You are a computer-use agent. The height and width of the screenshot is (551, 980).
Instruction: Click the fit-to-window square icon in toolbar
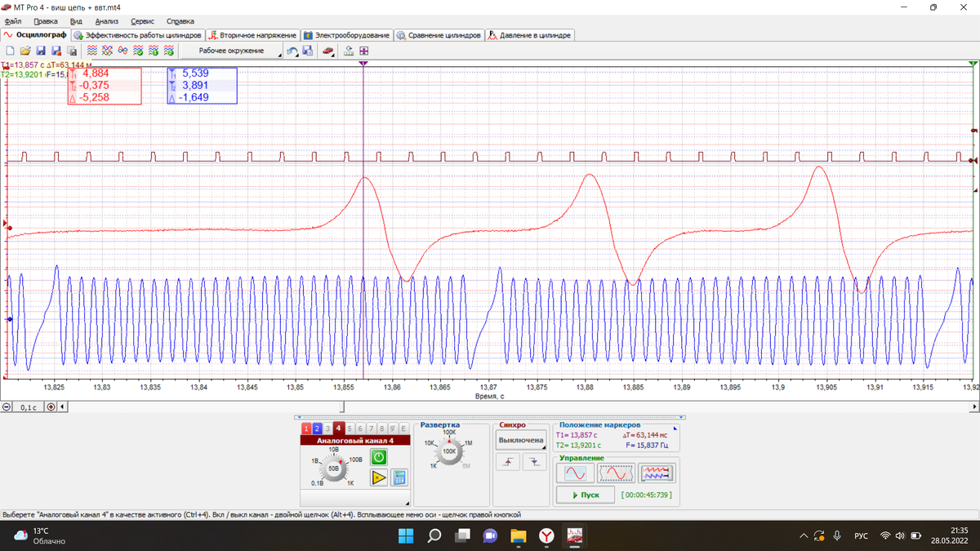pyautogui.click(x=363, y=51)
